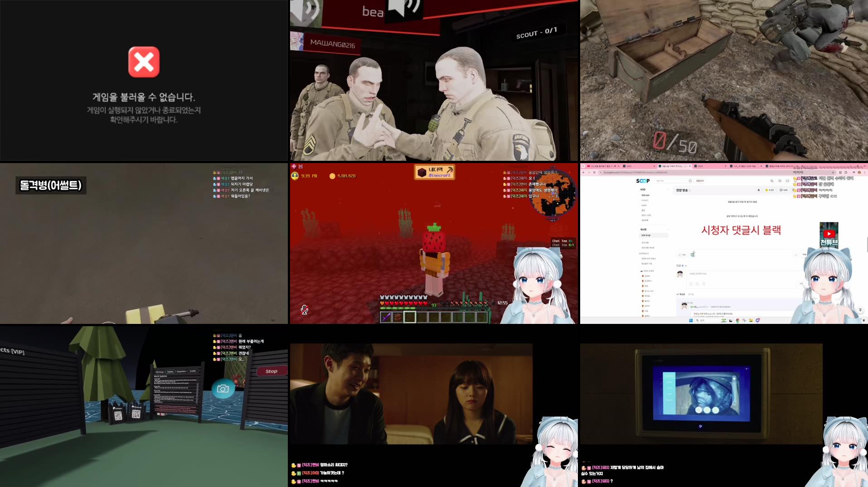
Task: Click the bookmark star in address bar
Action: point(833,172)
